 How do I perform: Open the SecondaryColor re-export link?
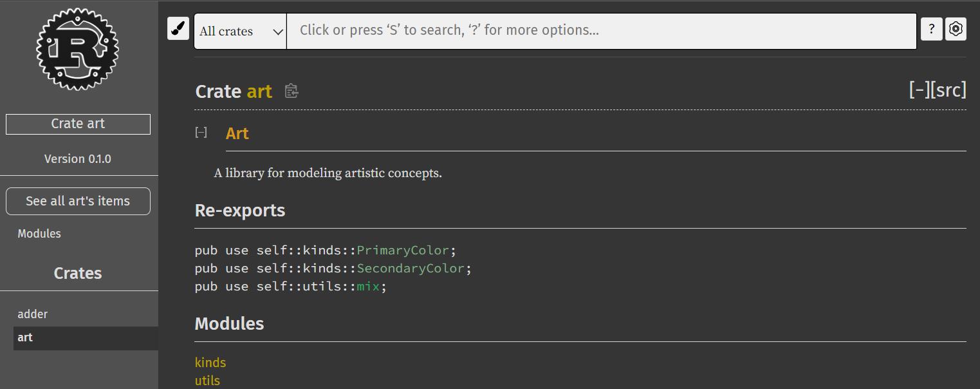[x=411, y=269]
